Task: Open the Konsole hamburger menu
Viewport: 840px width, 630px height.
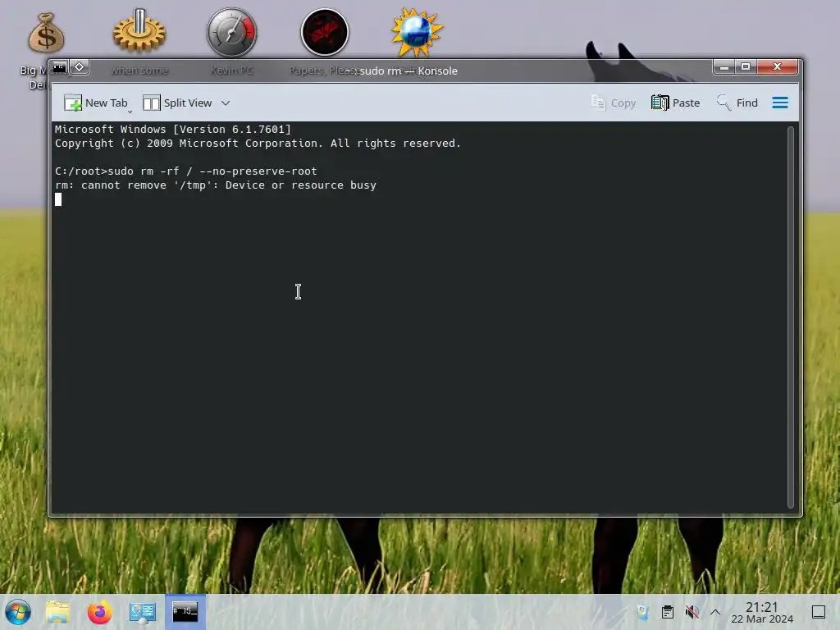Action: [780, 103]
